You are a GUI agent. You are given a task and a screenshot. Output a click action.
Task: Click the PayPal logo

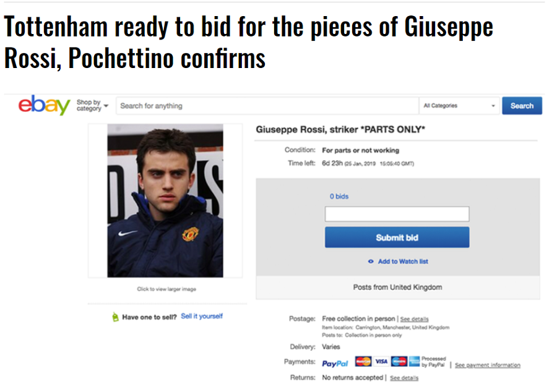coord(335,363)
